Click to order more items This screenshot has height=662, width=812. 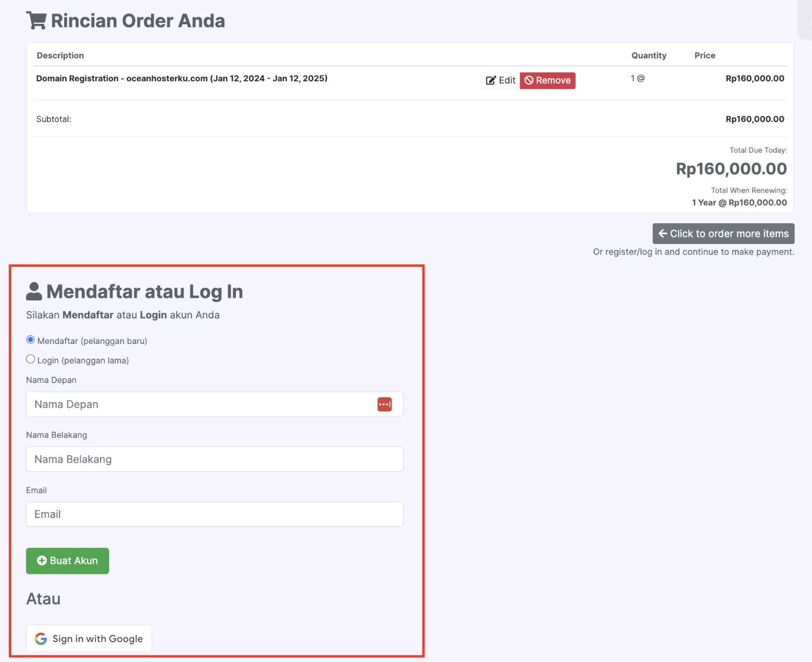(724, 233)
